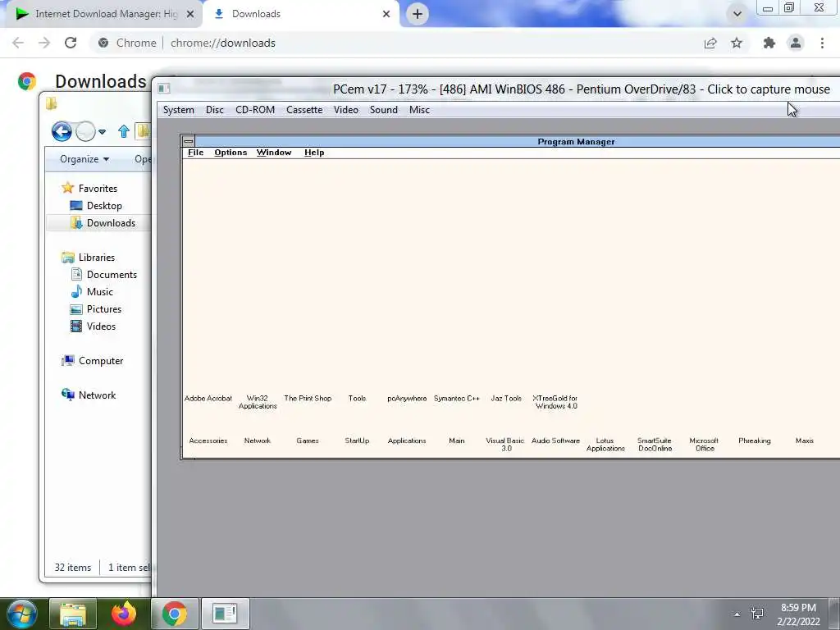Open the PCem Sound menu
The height and width of the screenshot is (630, 840).
pyautogui.click(x=384, y=110)
